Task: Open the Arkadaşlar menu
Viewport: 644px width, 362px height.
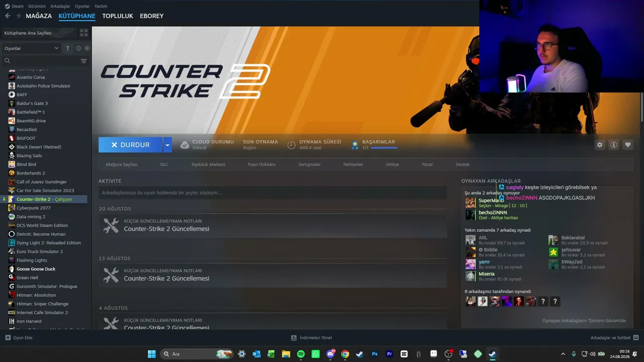Action: click(60, 6)
